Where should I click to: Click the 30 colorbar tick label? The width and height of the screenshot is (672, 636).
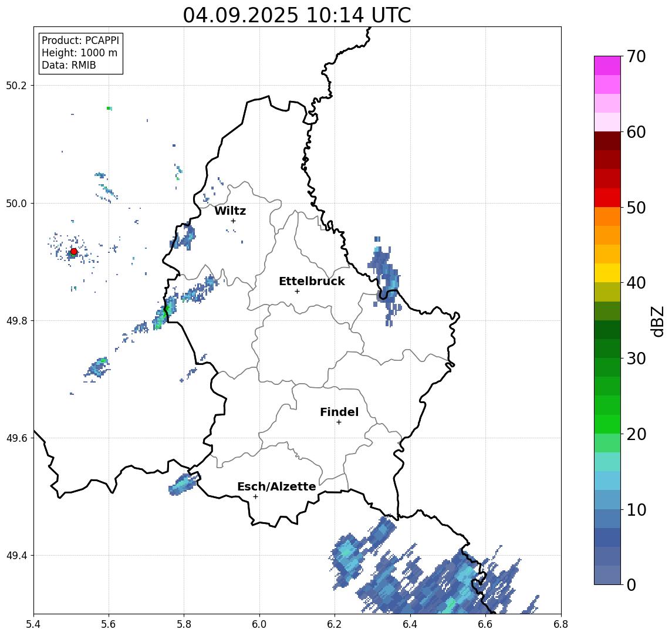tap(636, 358)
